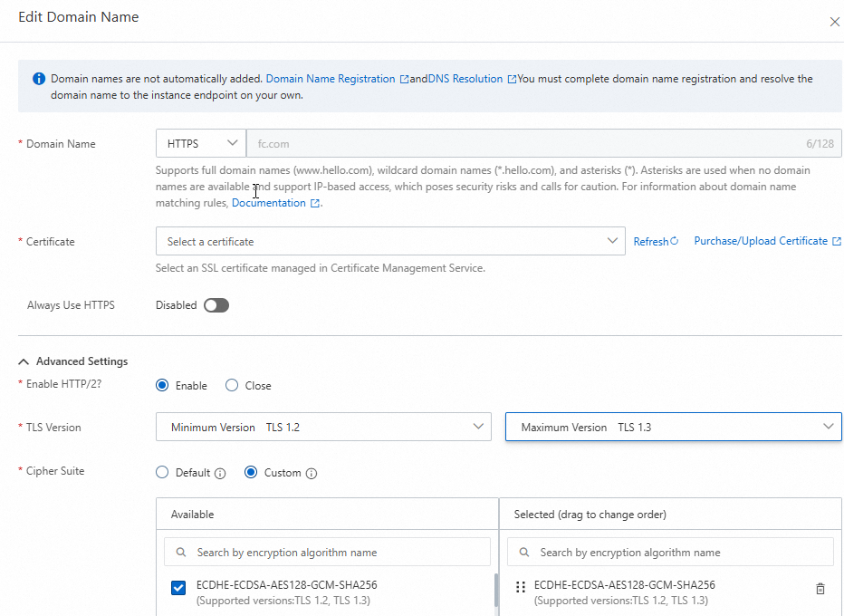Open the Select a certificate dropdown
The height and width of the screenshot is (616, 844).
point(390,242)
